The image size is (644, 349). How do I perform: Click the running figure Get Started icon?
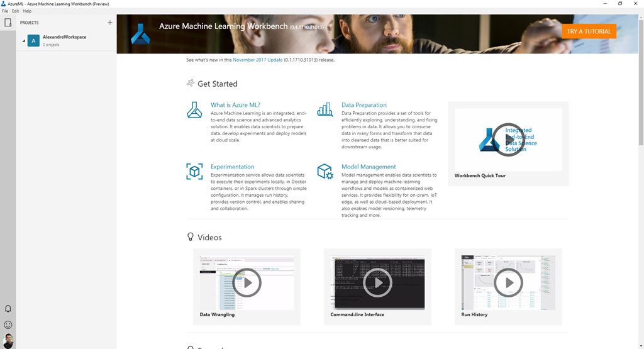pyautogui.click(x=190, y=84)
